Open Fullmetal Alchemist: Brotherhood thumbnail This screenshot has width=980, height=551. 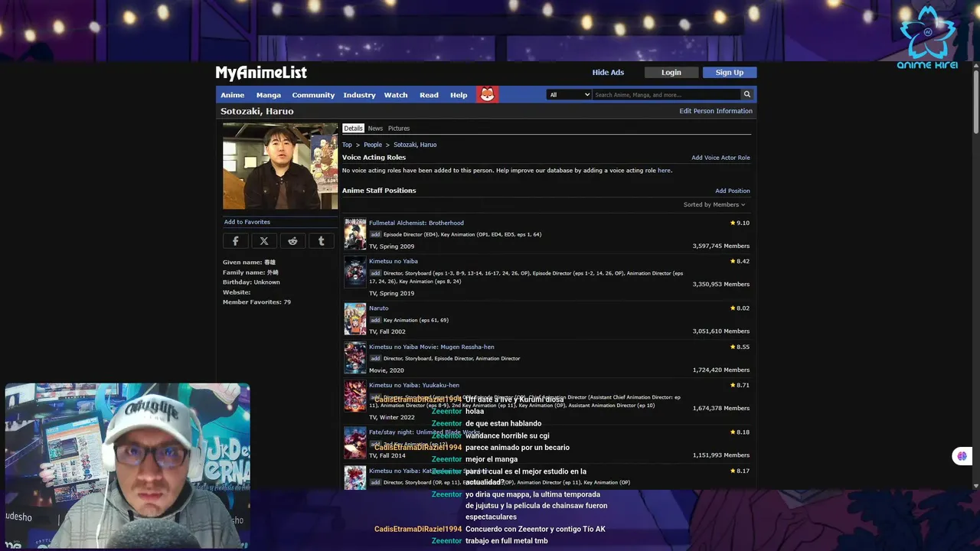[355, 234]
